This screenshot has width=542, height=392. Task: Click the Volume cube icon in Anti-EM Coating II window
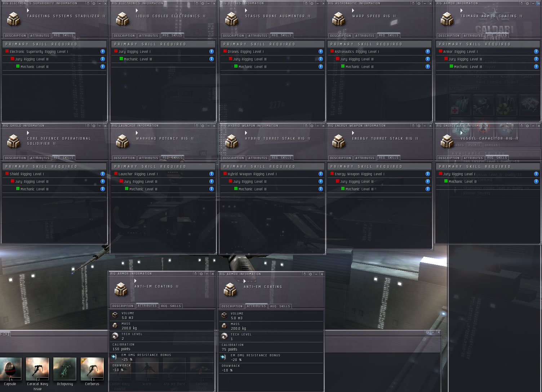pyautogui.click(x=115, y=315)
